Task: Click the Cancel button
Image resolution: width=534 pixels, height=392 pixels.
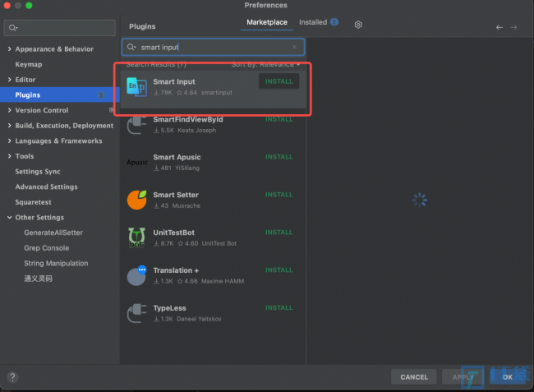Action: pyautogui.click(x=414, y=377)
